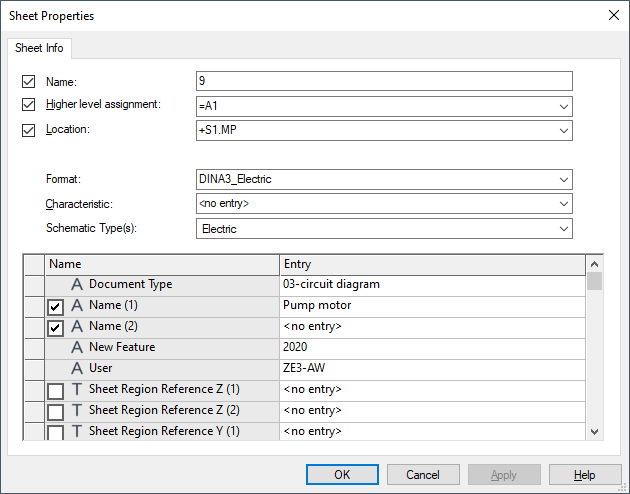Uncheck the Name (1) row checkbox

55,308
